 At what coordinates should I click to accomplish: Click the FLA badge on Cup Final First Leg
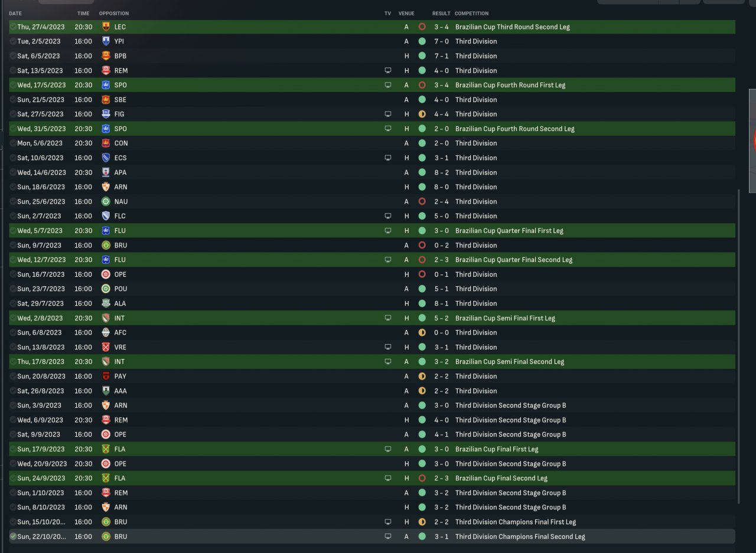106,449
